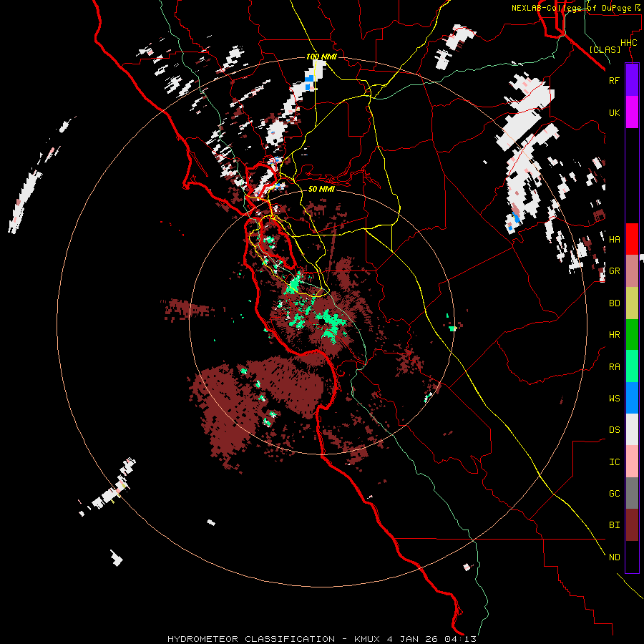Click the HA legend label
The height and width of the screenshot is (644, 644).
point(614,240)
